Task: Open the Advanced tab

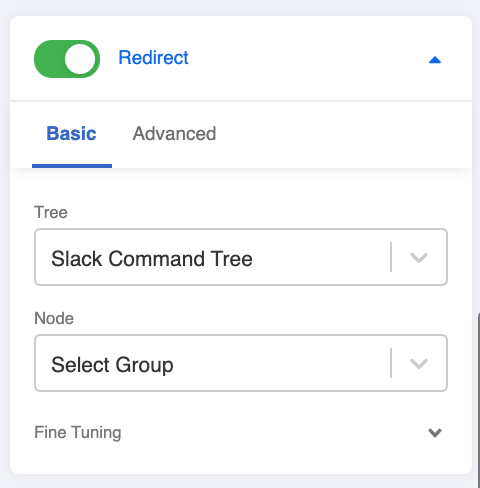Action: (x=174, y=134)
